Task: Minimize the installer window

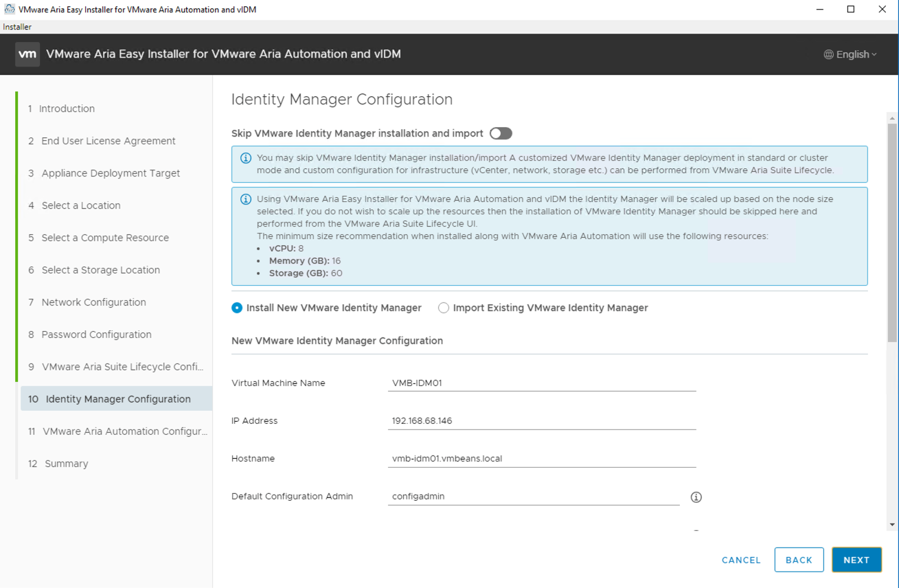Action: 820,10
